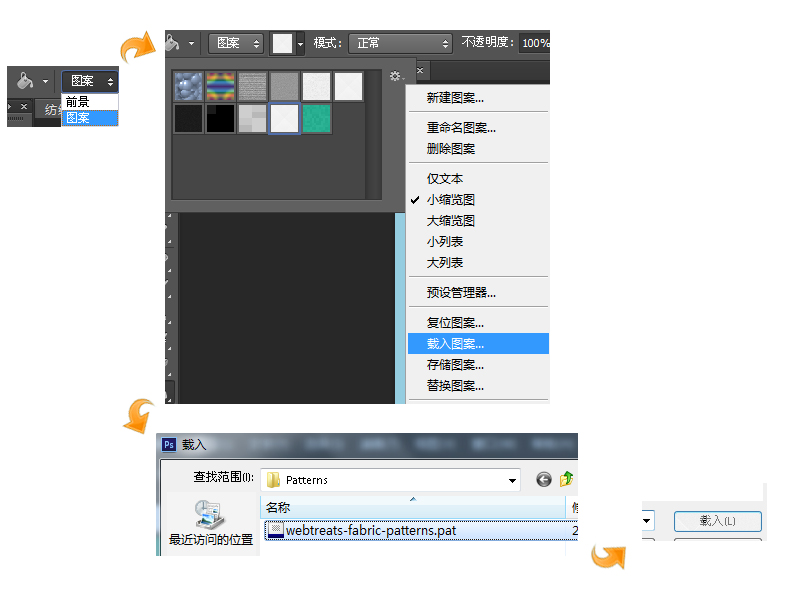Switch pattern view to text only
The width and height of the screenshot is (800, 600).
444,179
